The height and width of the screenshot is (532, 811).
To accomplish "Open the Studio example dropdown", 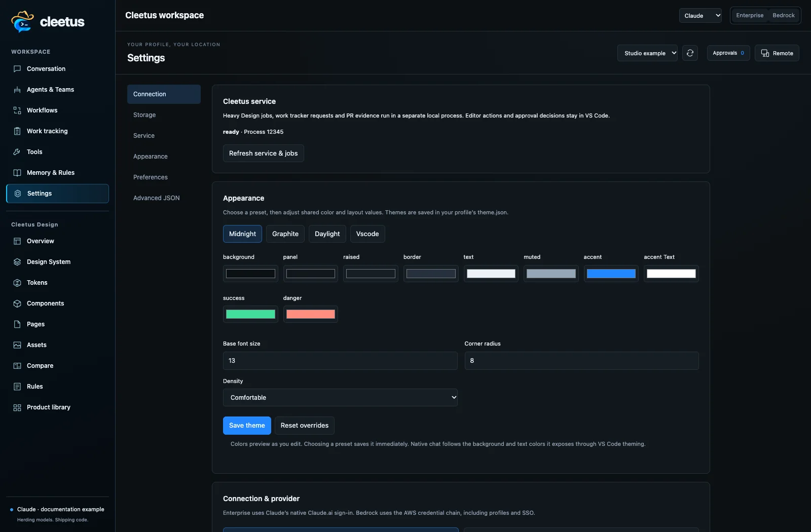I will 647,53.
